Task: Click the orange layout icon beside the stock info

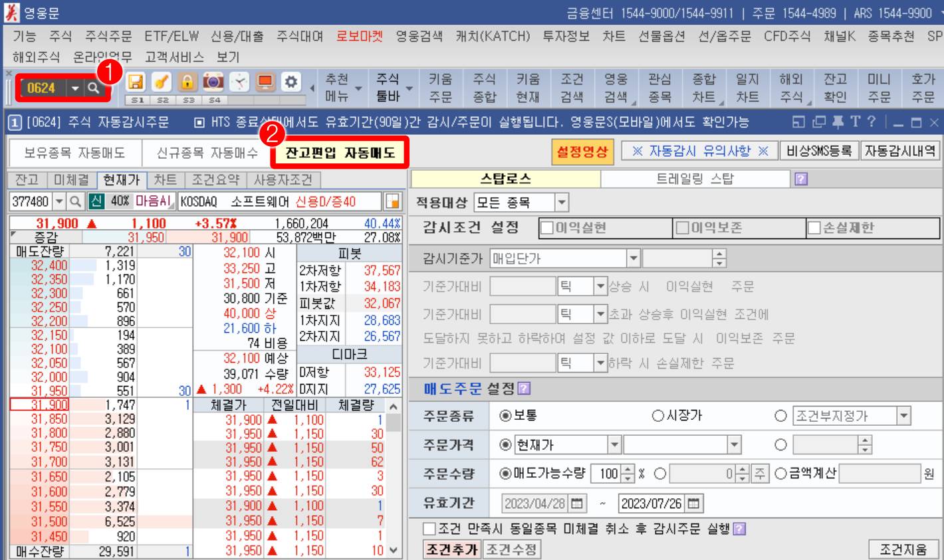Action: tap(392, 201)
